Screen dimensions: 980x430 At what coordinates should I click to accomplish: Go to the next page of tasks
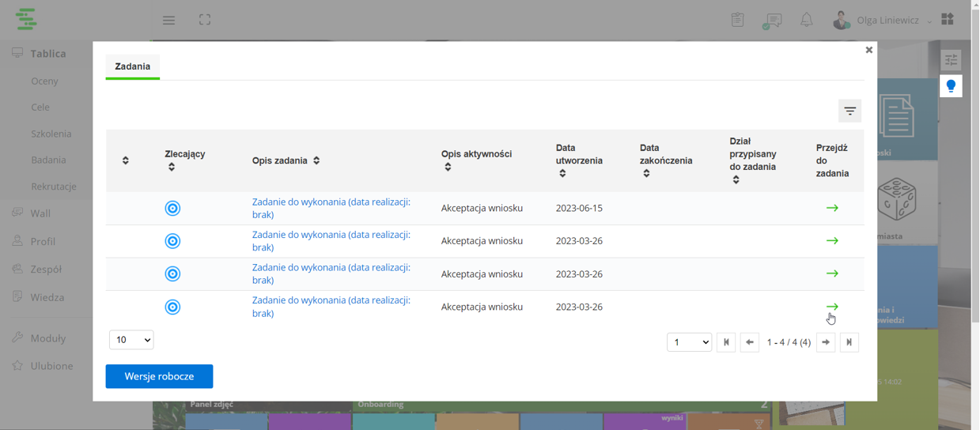[826, 342]
